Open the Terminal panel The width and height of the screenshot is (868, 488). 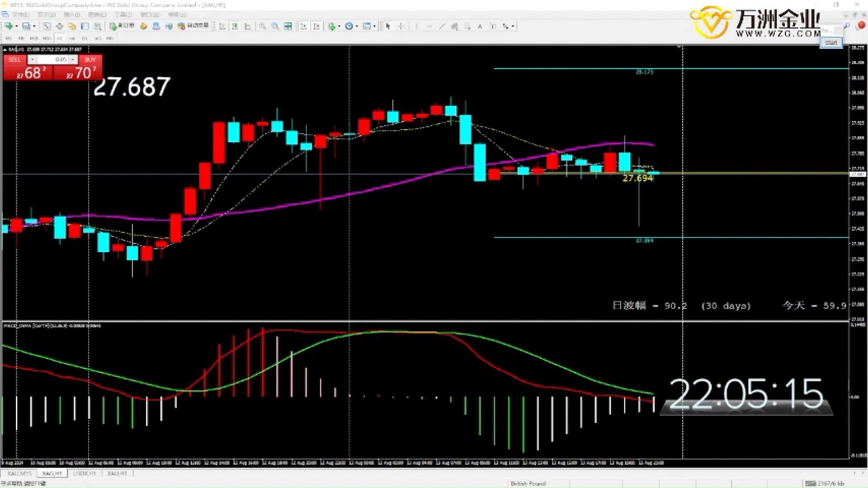click(x=85, y=26)
